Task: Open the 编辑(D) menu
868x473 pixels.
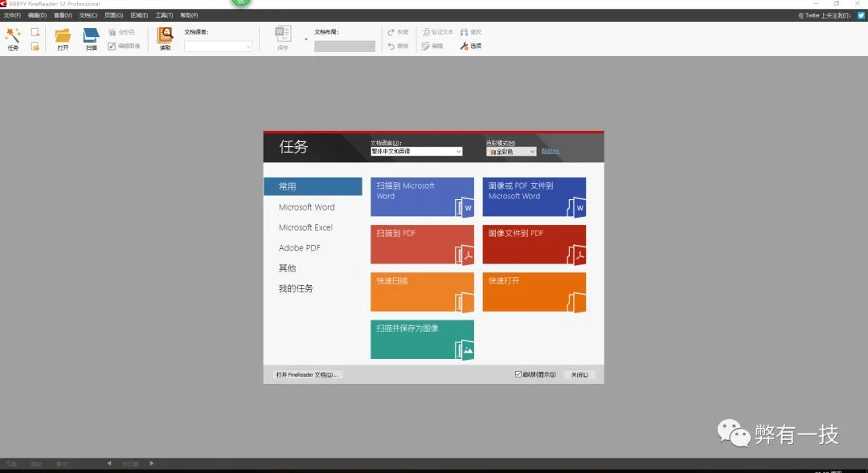Action: click(x=37, y=15)
